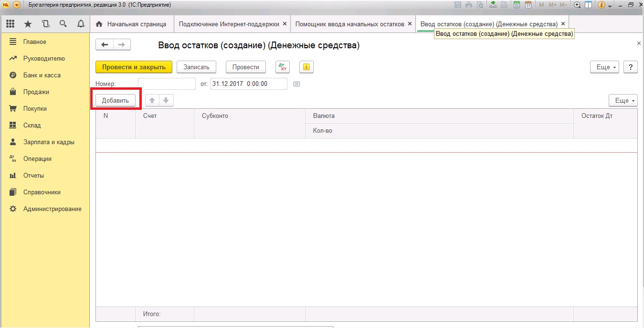Open the sections menu grid icon
This screenshot has width=644, height=328.
pyautogui.click(x=11, y=24)
